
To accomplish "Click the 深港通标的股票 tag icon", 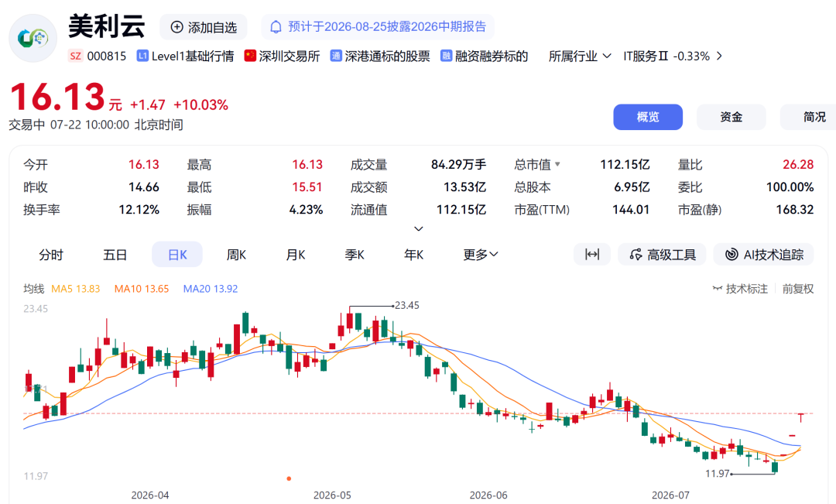I will 336,56.
